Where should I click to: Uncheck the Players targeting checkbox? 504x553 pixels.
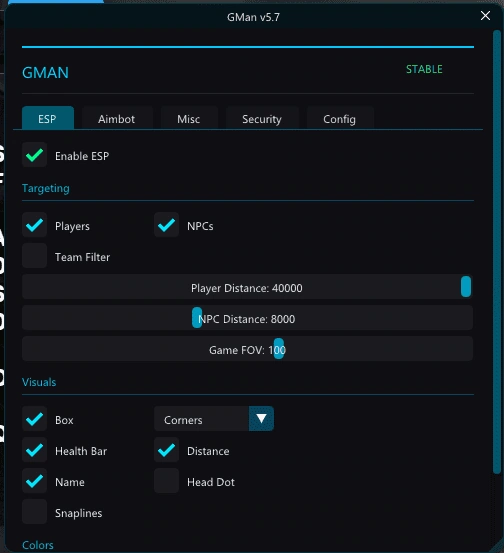pyautogui.click(x=35, y=225)
